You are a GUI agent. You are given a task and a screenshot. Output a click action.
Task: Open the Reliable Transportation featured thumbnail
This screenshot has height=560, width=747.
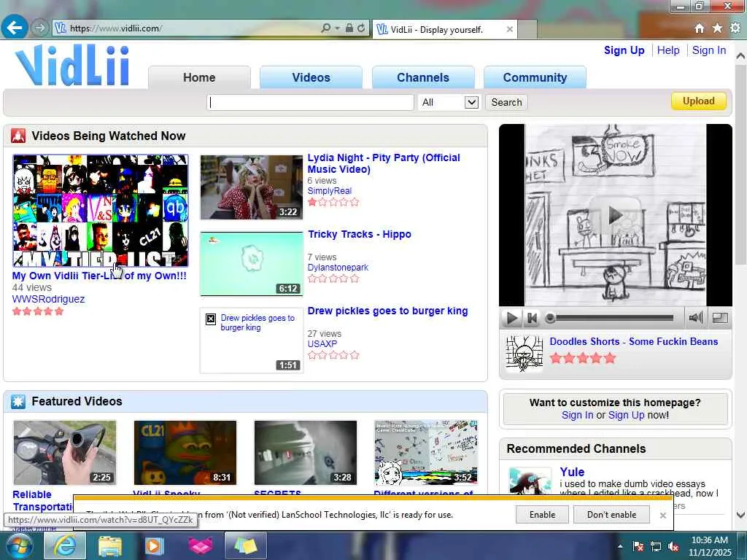65,452
